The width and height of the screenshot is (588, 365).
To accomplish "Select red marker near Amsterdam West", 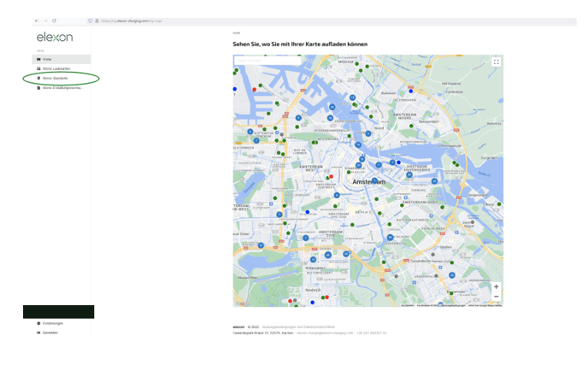I will tap(331, 176).
